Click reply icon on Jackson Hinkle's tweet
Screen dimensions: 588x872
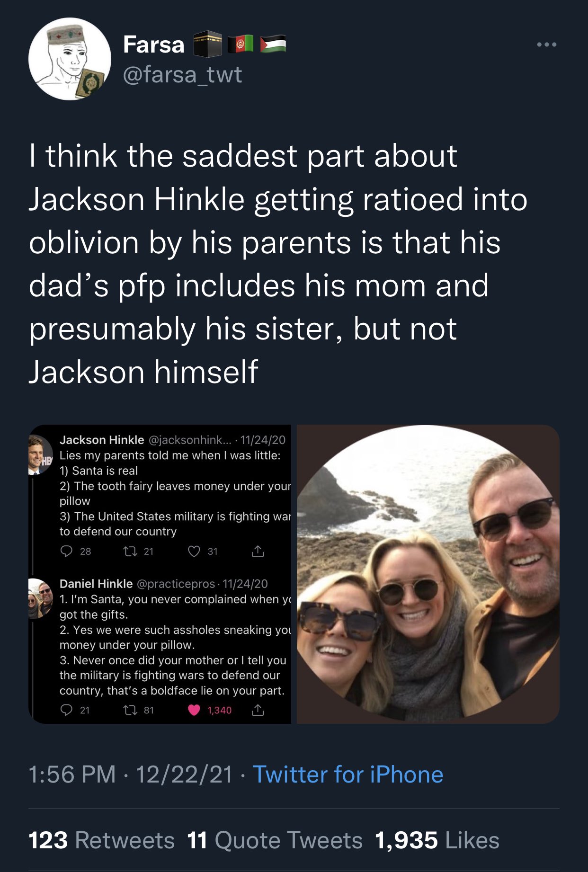click(x=67, y=551)
